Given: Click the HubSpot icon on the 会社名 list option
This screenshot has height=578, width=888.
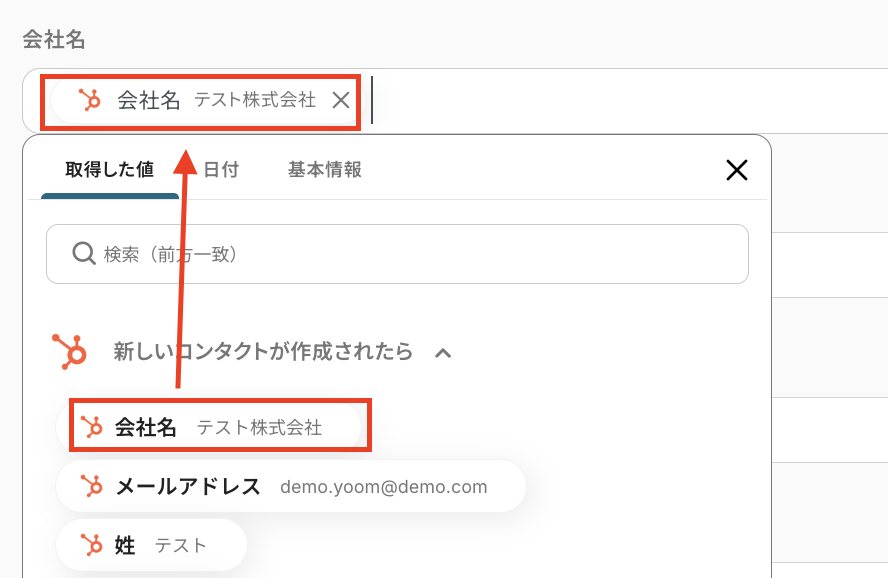Looking at the screenshot, I should [x=92, y=427].
